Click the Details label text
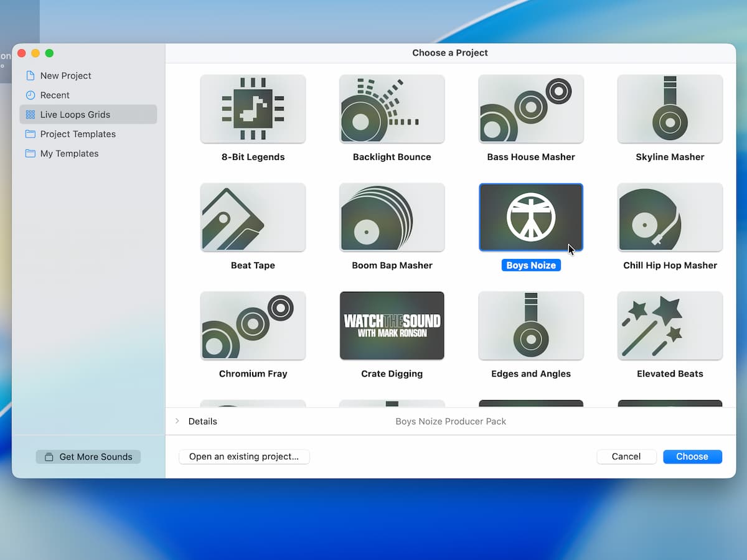The height and width of the screenshot is (560, 747). tap(203, 421)
